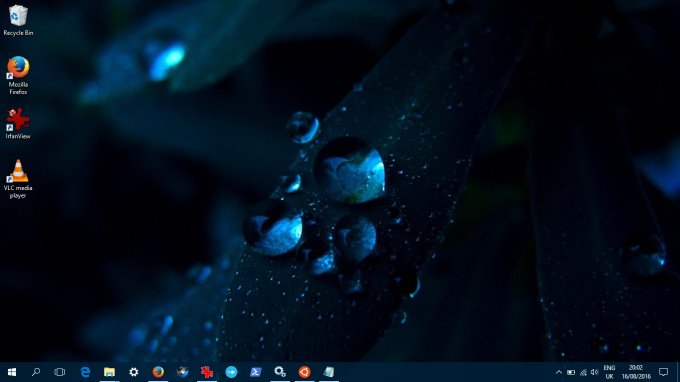Show hidden system tray icons

pos(559,372)
